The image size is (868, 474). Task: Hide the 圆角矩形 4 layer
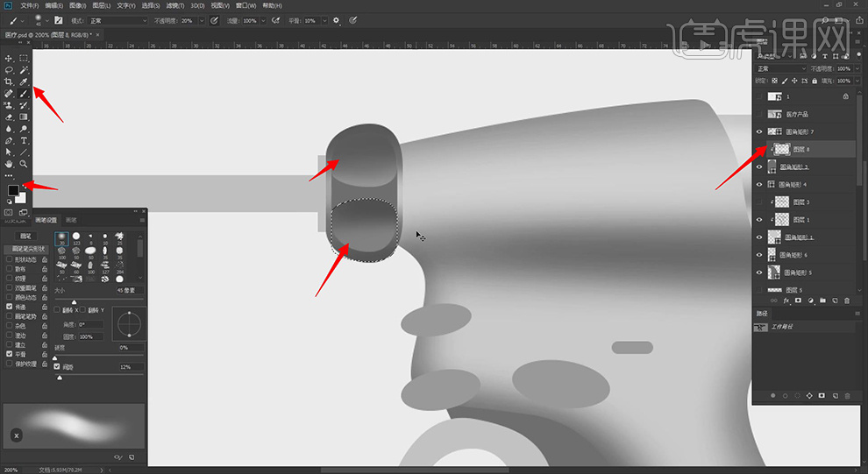tap(759, 184)
